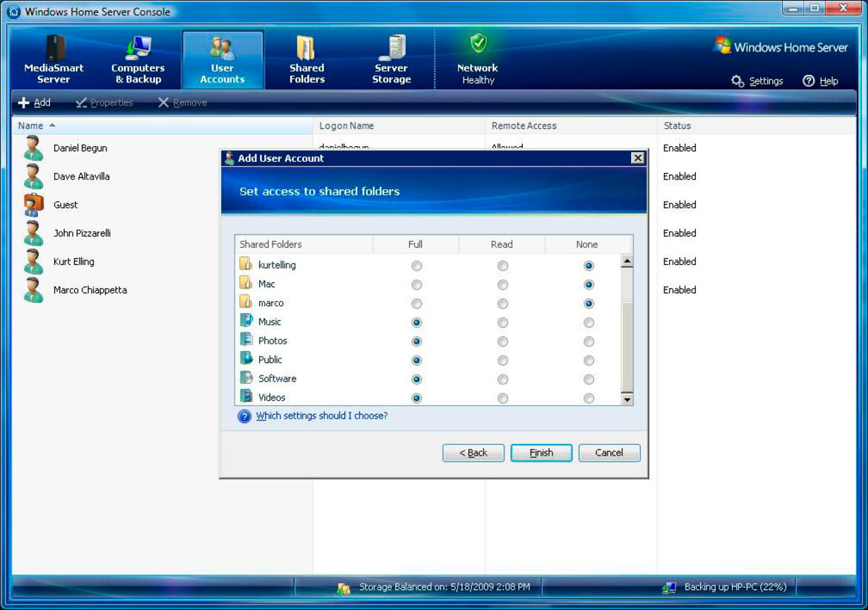Select John Pizzarelli user avatar icon
This screenshot has width=868, height=610.
[33, 233]
